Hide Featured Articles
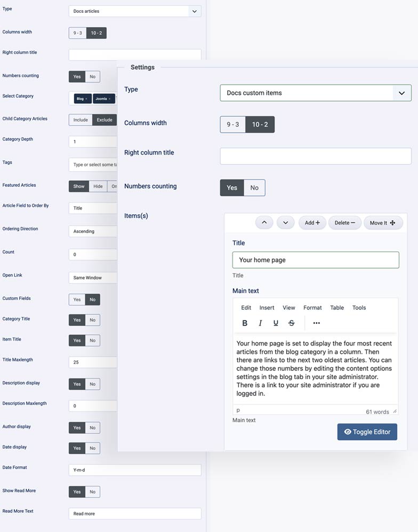 [98, 186]
